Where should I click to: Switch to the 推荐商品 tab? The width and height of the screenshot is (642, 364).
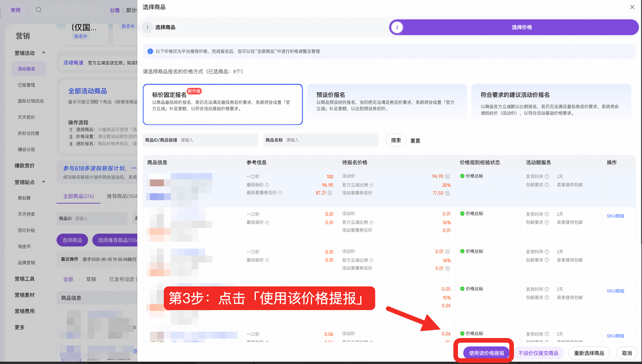[x=122, y=196]
